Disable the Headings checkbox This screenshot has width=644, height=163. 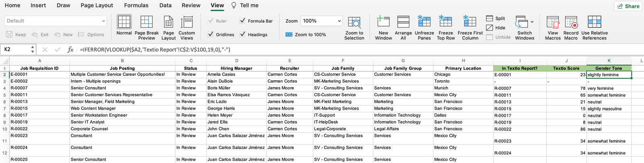(x=242, y=35)
